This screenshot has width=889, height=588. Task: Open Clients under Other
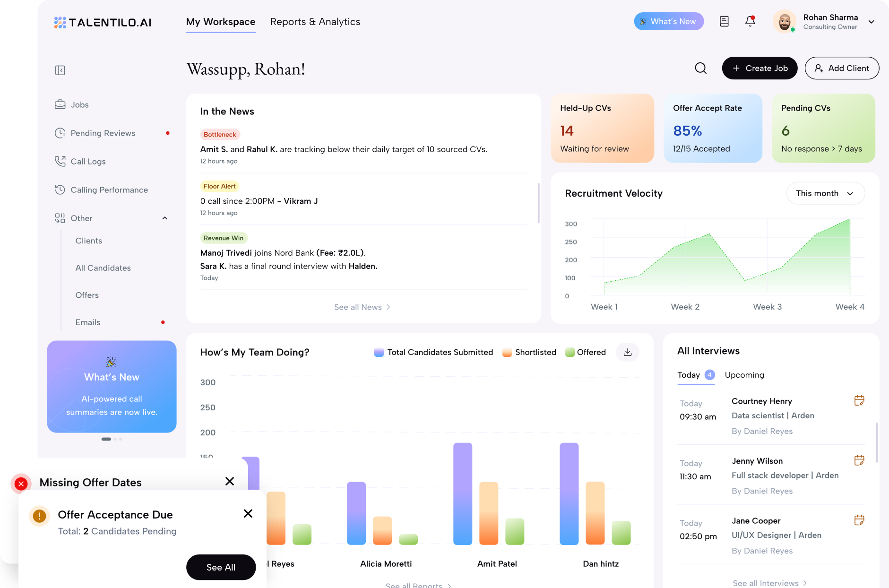tap(89, 241)
